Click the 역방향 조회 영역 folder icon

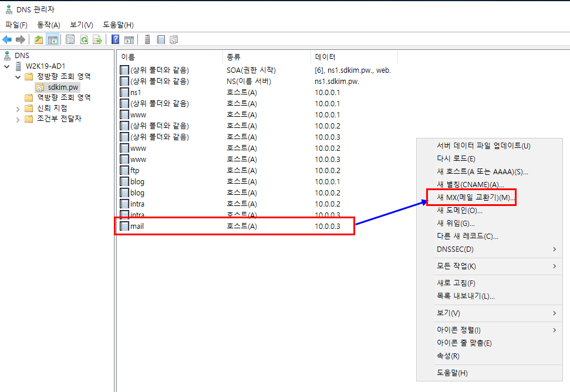[x=29, y=97]
